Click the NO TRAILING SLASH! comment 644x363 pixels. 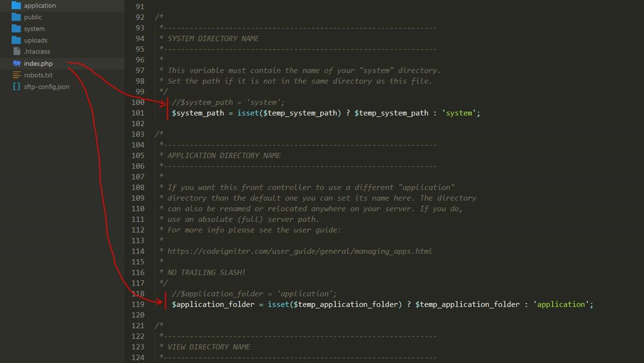tap(206, 272)
